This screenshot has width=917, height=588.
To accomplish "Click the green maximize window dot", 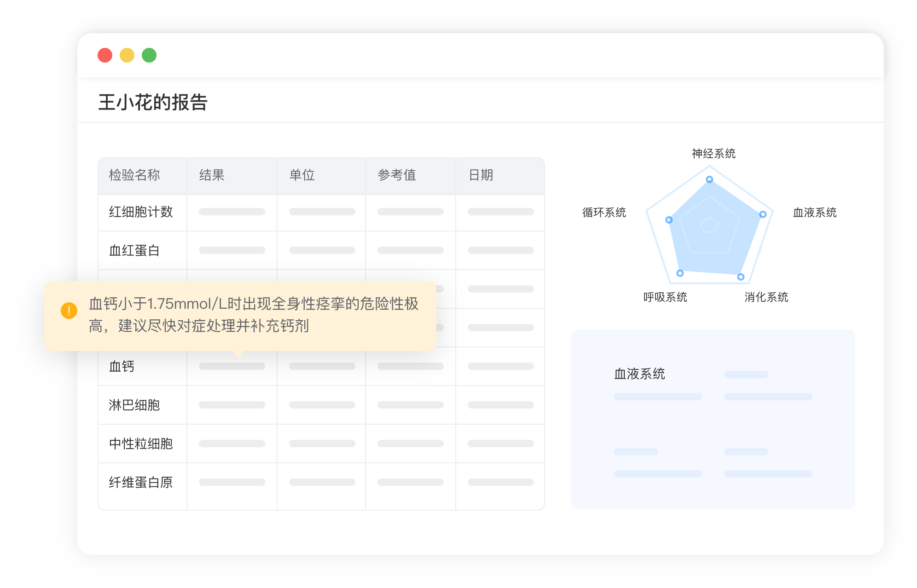I will coord(149,55).
